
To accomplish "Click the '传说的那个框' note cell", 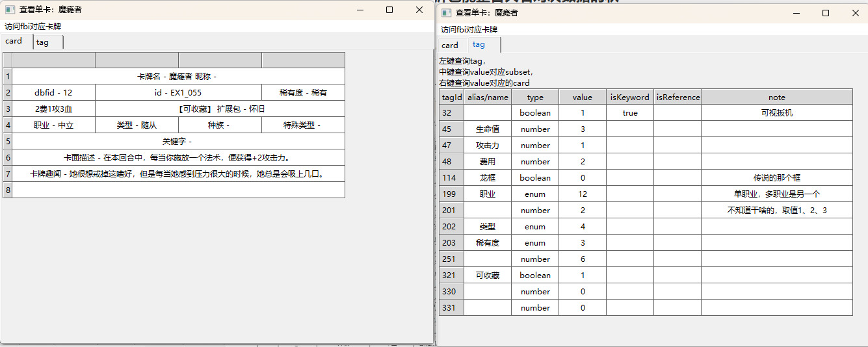I will (x=777, y=178).
